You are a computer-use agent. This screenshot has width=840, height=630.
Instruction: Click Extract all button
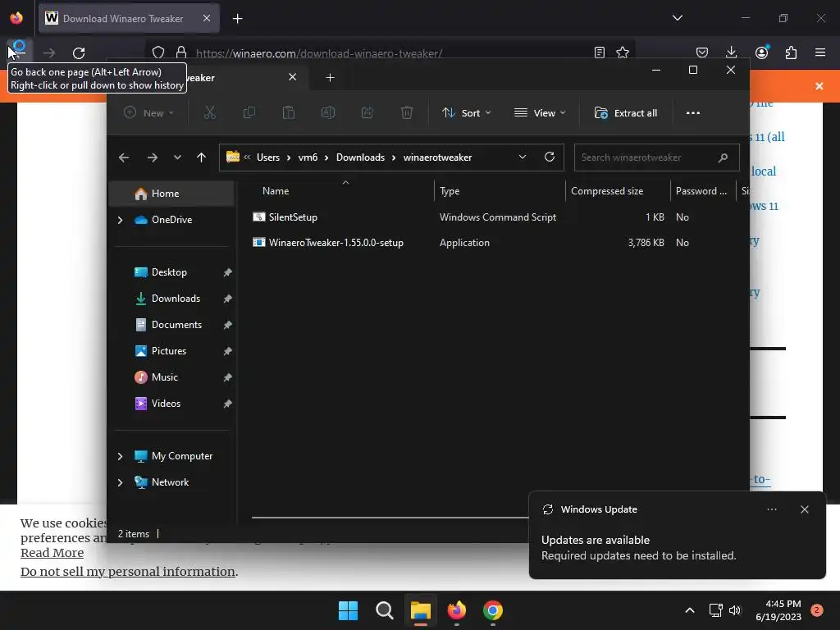(626, 113)
